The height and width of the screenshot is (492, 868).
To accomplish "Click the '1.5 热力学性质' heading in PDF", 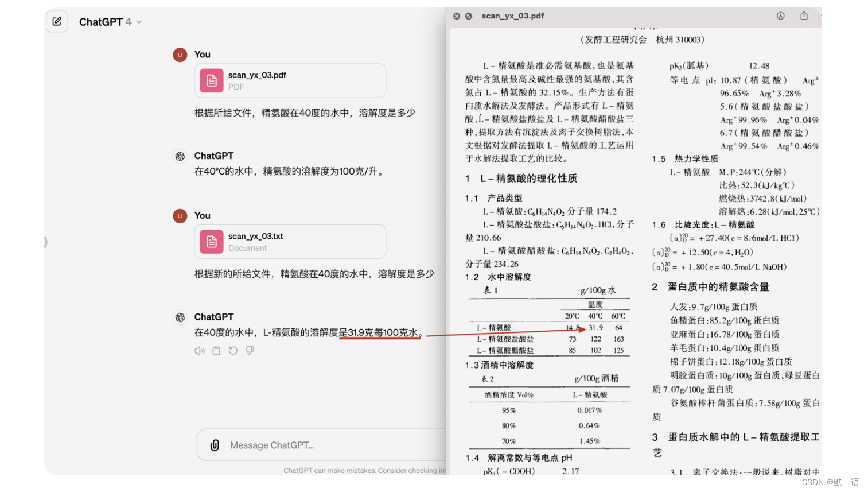I will point(686,159).
